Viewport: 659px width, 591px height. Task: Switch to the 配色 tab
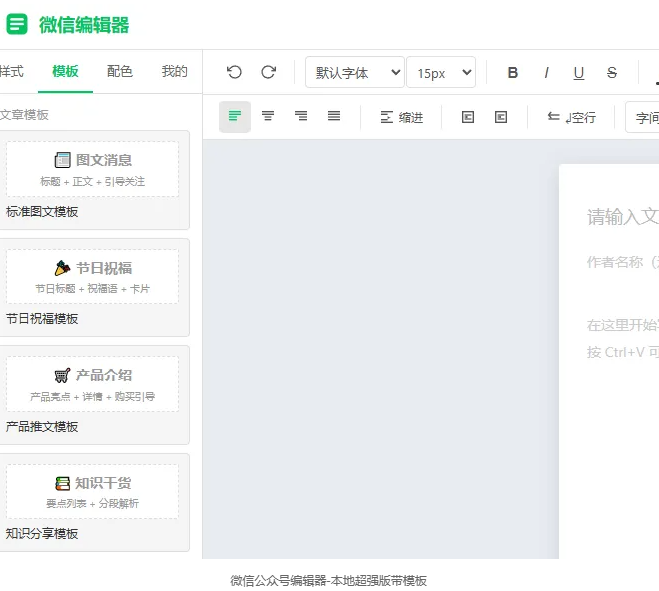click(120, 71)
